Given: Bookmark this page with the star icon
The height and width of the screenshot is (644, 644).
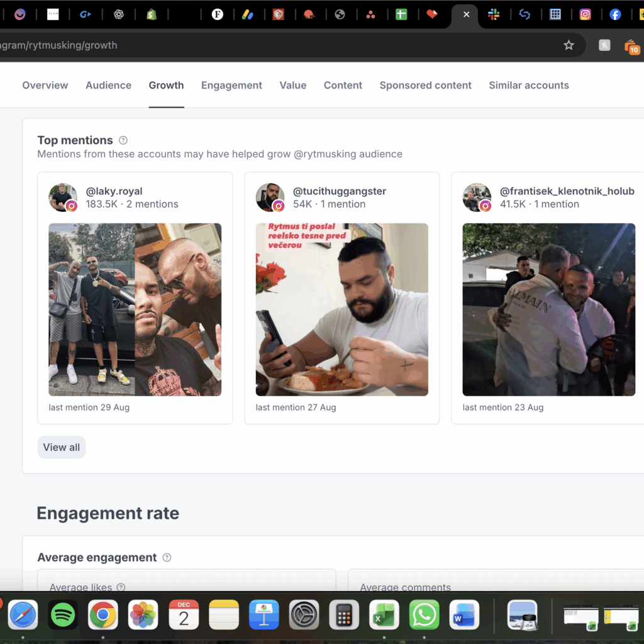Looking at the screenshot, I should pyautogui.click(x=569, y=45).
